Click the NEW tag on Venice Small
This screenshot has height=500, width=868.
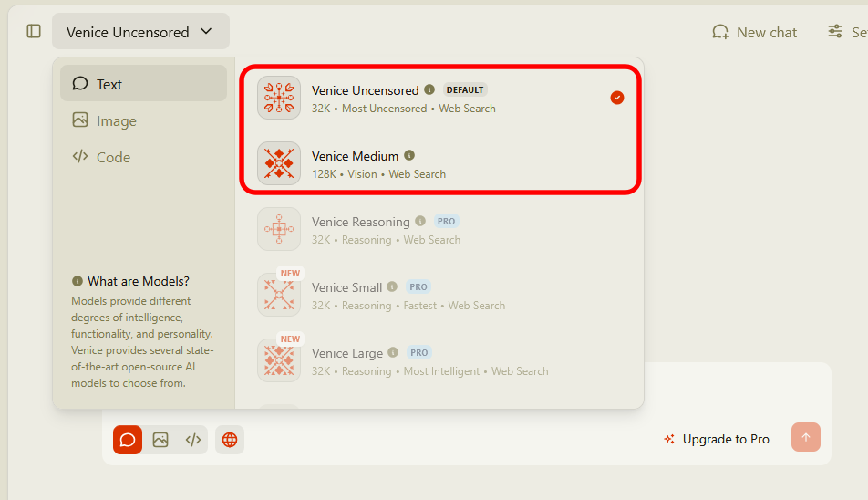(290, 274)
